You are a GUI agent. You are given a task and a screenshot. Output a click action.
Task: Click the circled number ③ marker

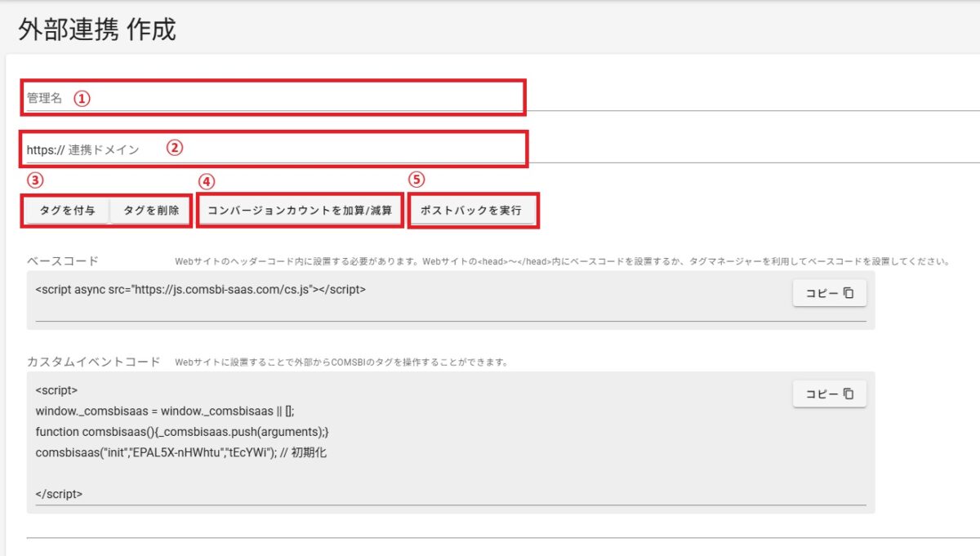[x=35, y=180]
